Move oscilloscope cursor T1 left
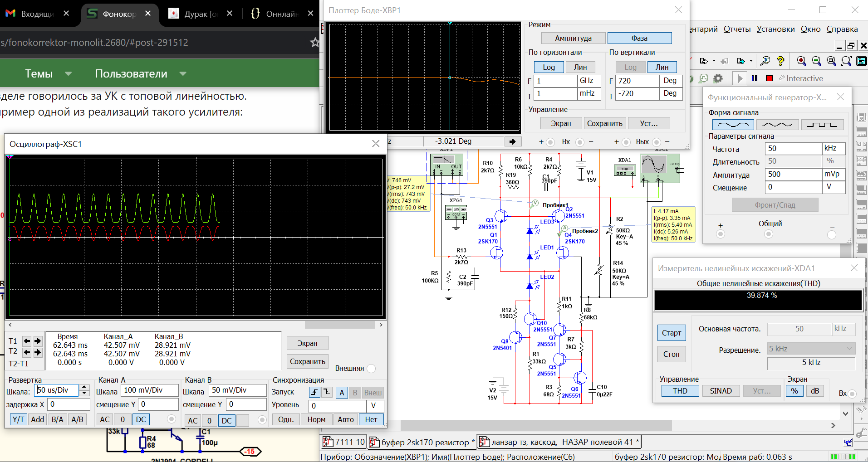 click(x=27, y=341)
